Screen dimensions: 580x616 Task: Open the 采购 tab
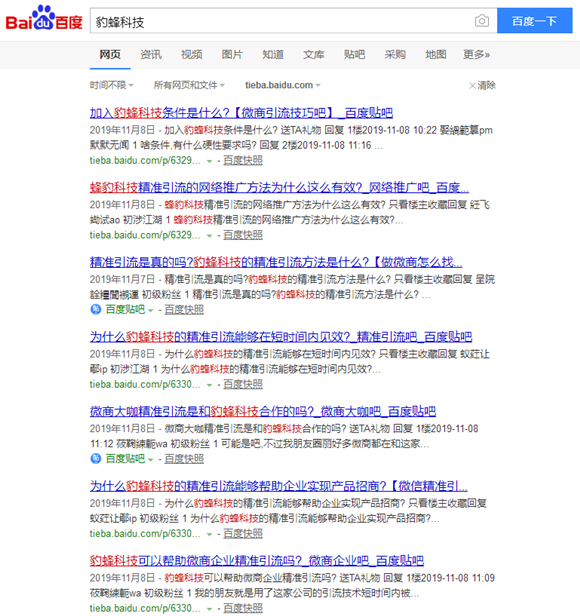tap(395, 55)
